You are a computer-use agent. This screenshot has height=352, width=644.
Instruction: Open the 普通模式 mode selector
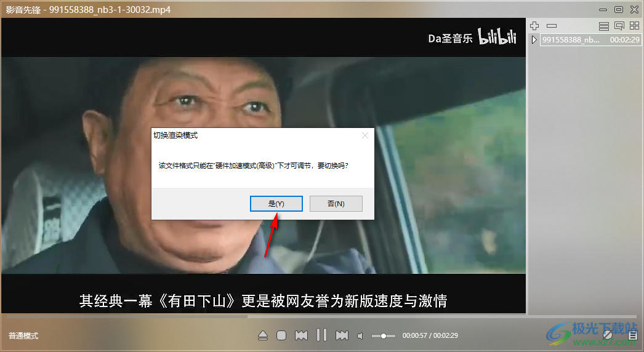23,336
